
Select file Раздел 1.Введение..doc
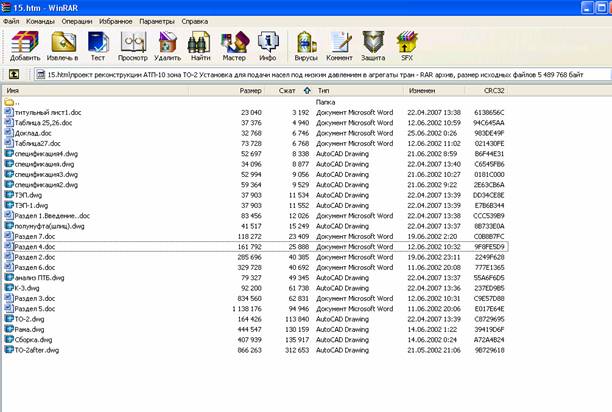click(x=52, y=216)
